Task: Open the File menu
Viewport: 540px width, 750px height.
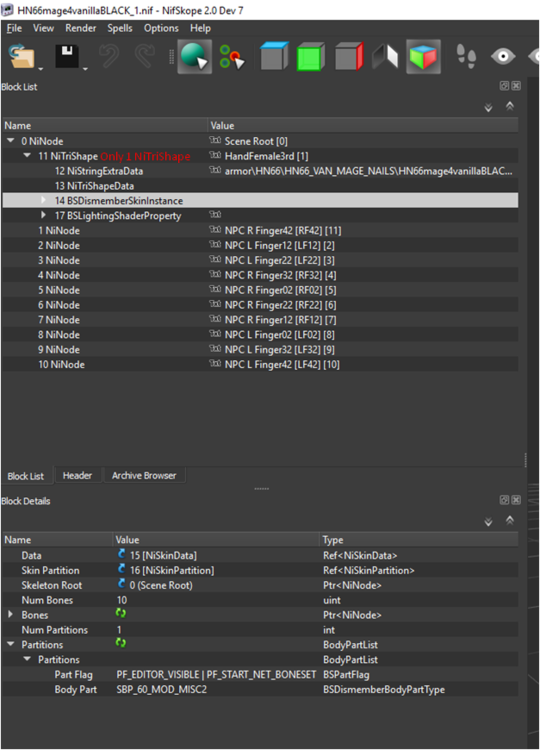Action: (x=14, y=28)
